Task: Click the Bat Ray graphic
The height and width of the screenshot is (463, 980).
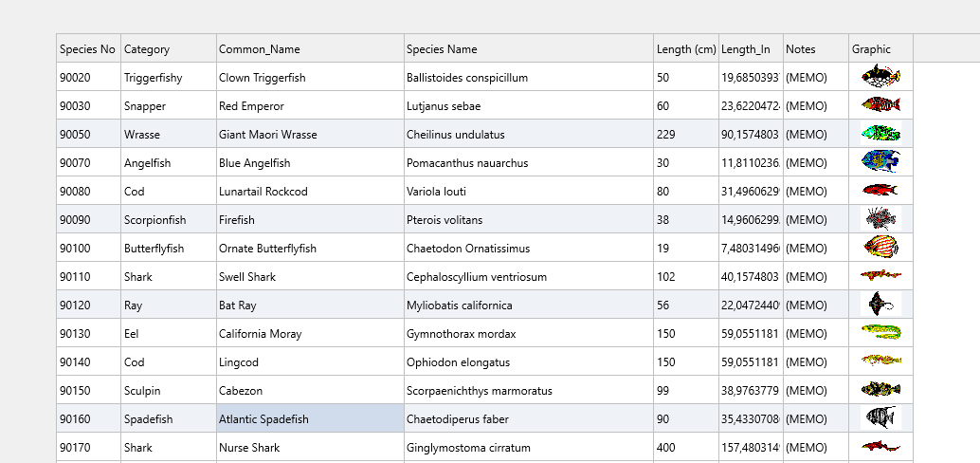Action: (880, 305)
